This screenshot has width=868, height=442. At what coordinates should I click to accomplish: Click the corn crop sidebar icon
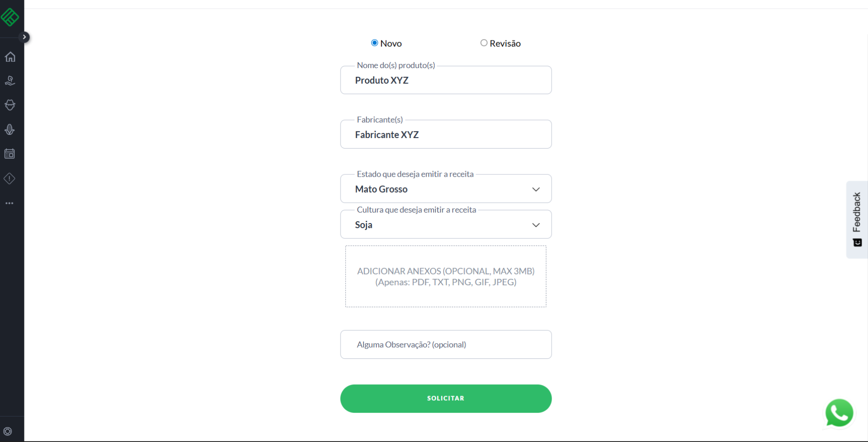(10, 129)
